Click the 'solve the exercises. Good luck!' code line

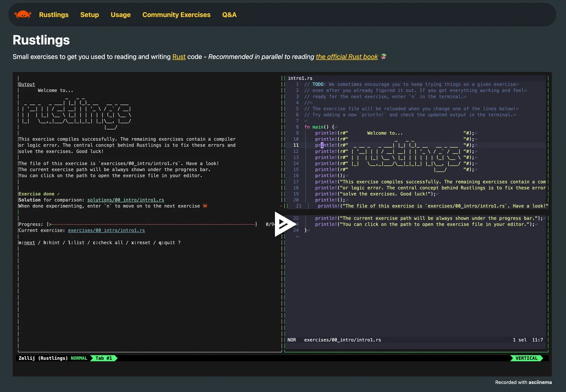[x=376, y=194]
